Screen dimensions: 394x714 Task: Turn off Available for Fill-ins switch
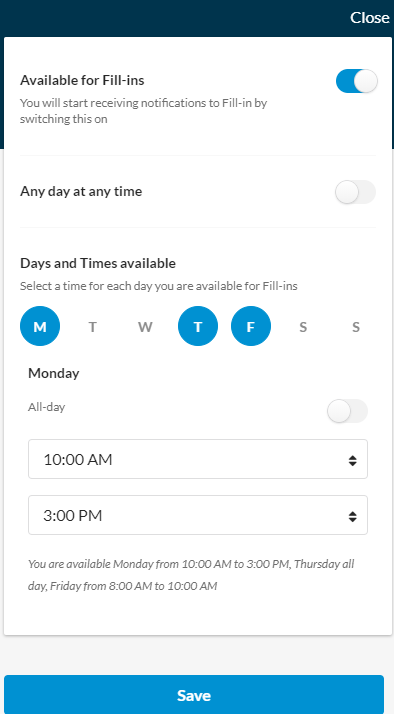point(357,81)
